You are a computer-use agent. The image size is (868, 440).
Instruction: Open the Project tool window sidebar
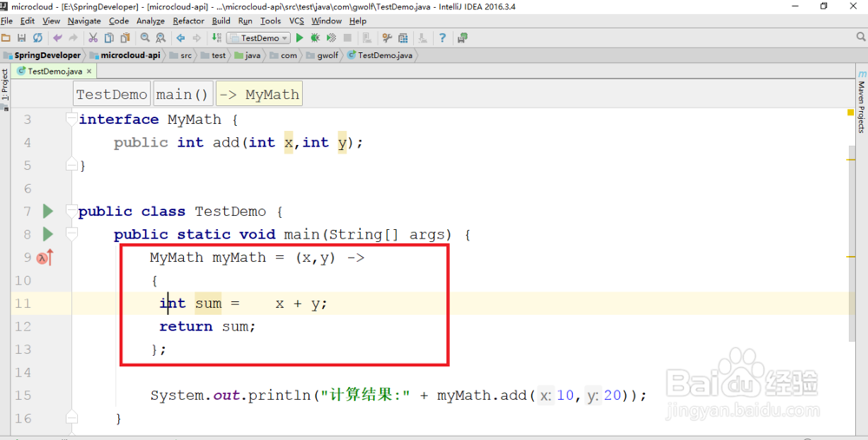pyautogui.click(x=4, y=88)
